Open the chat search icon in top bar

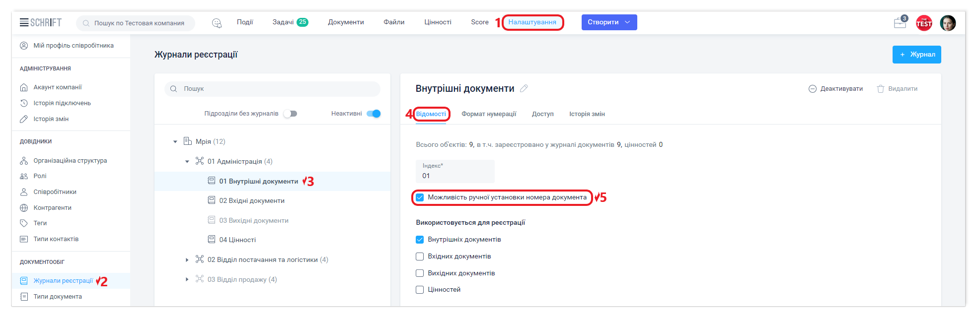click(x=217, y=23)
